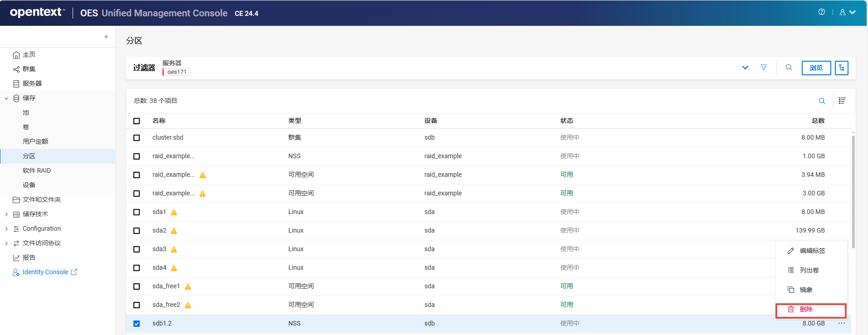Expand the Configuration sidebar section
Viewport: 868px width, 335px height.
click(x=6, y=229)
